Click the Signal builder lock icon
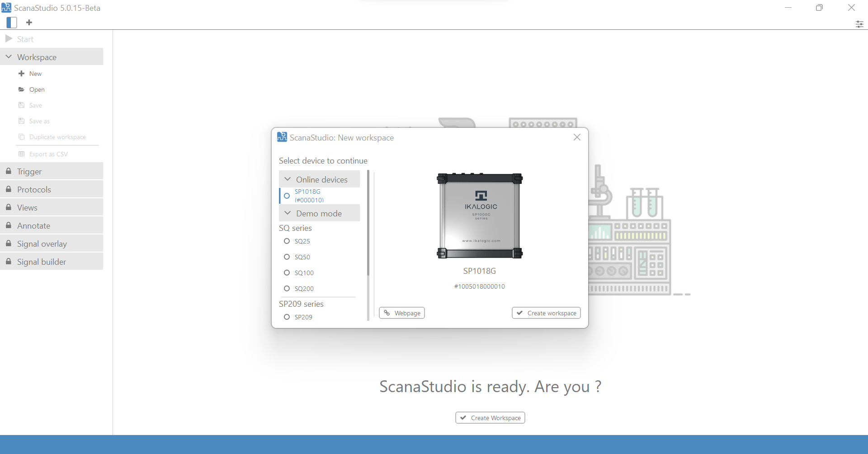This screenshot has width=868, height=454. pyautogui.click(x=9, y=262)
